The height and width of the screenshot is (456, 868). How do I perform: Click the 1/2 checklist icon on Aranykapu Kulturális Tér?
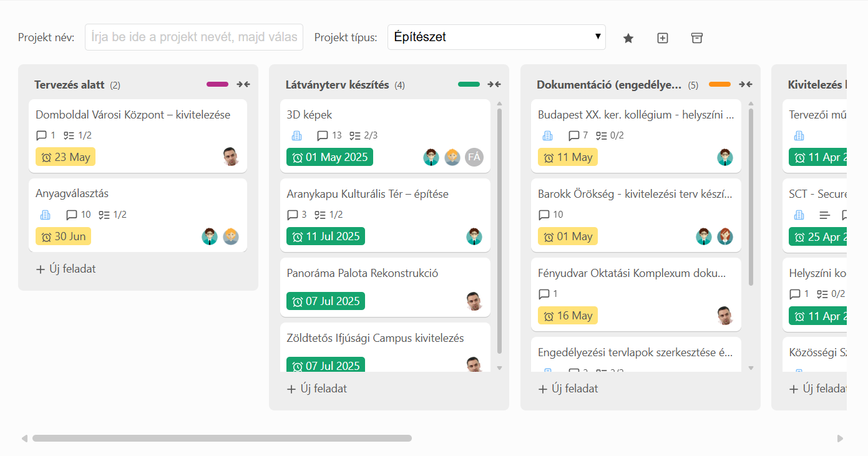point(320,215)
